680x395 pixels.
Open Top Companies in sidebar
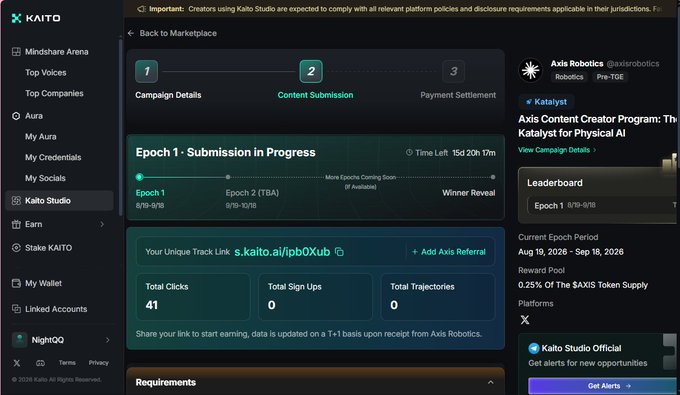coord(54,93)
